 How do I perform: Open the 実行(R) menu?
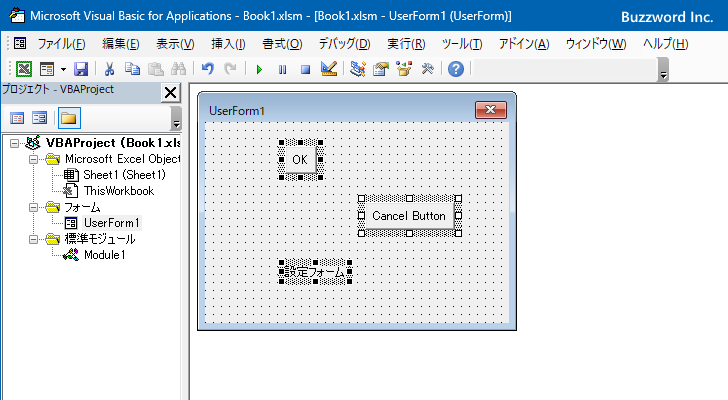(x=406, y=44)
